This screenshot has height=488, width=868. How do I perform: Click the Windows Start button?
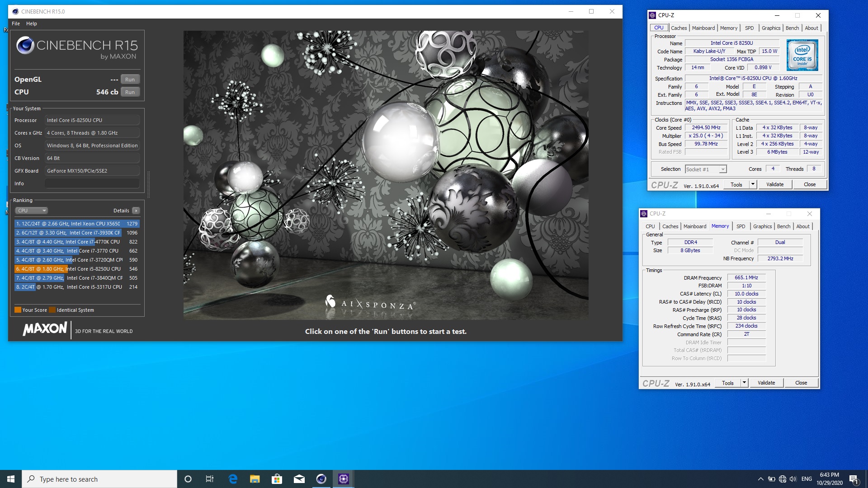pyautogui.click(x=11, y=479)
